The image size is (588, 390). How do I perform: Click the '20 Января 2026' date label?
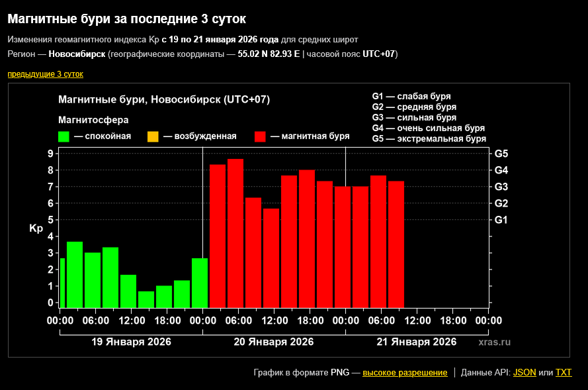pyautogui.click(x=274, y=342)
